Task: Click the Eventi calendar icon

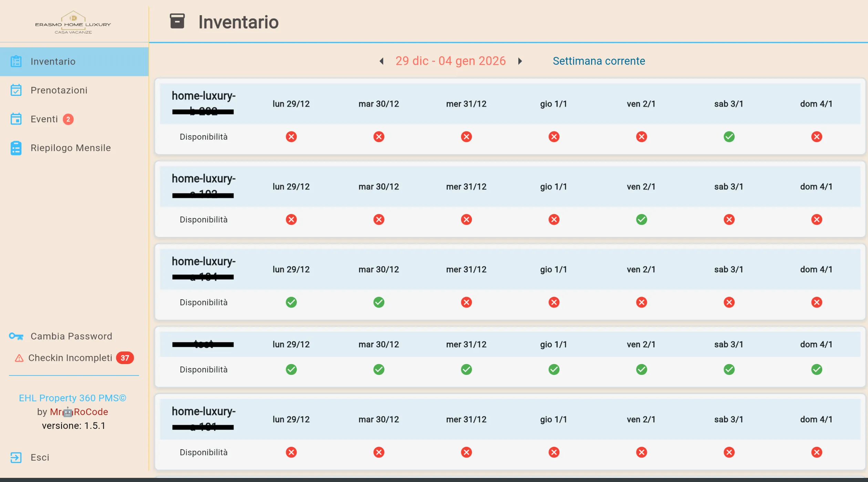Action: (x=16, y=119)
